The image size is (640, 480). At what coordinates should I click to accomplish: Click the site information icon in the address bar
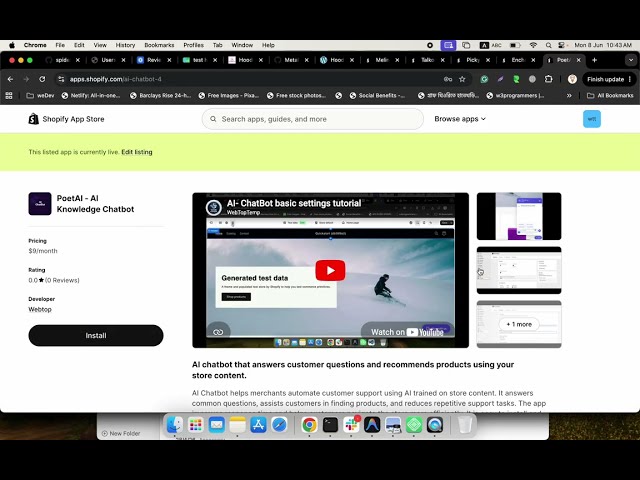tap(61, 79)
